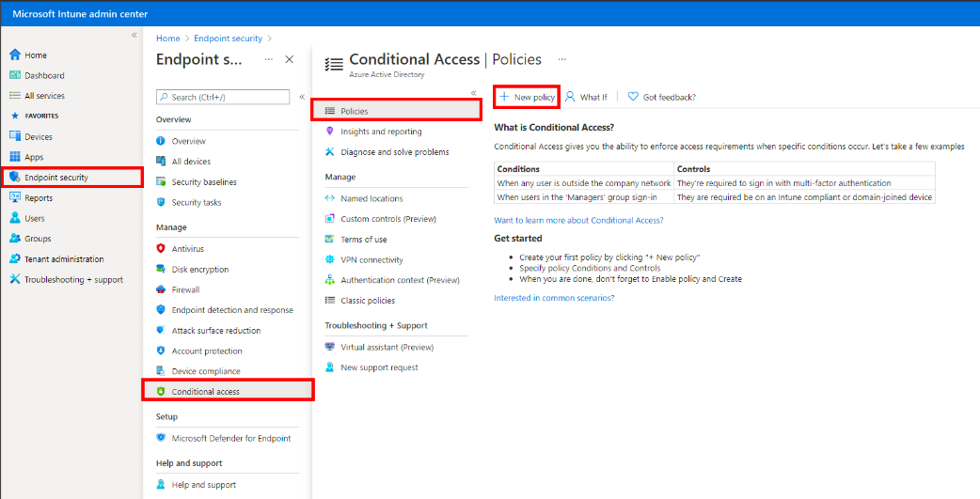Click the Tenant administration icon
The image size is (980, 499).
pyautogui.click(x=15, y=259)
